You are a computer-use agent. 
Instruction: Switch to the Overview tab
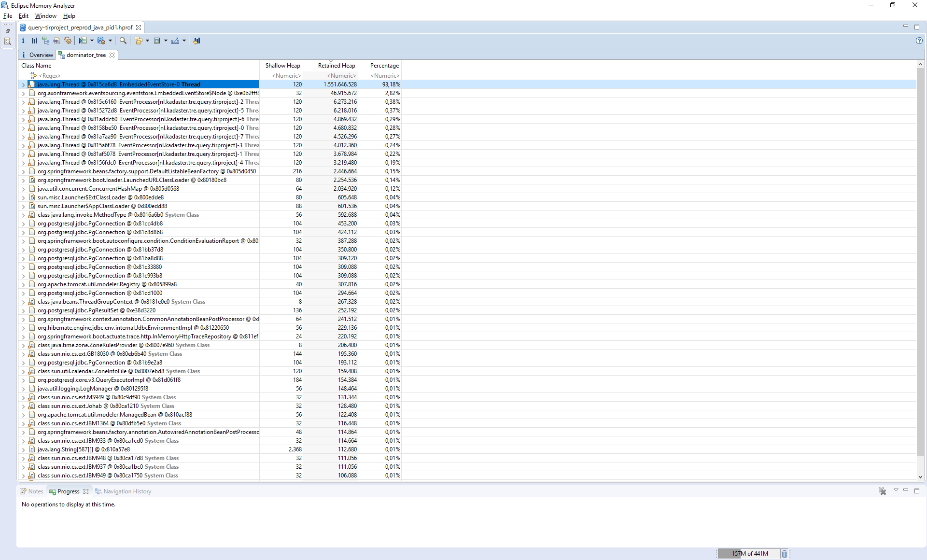(x=39, y=55)
